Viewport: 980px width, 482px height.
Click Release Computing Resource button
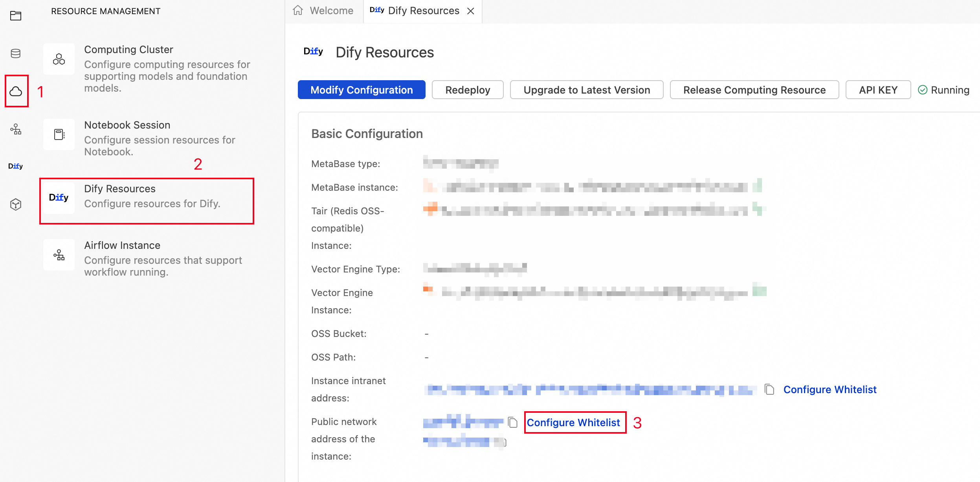click(x=754, y=90)
